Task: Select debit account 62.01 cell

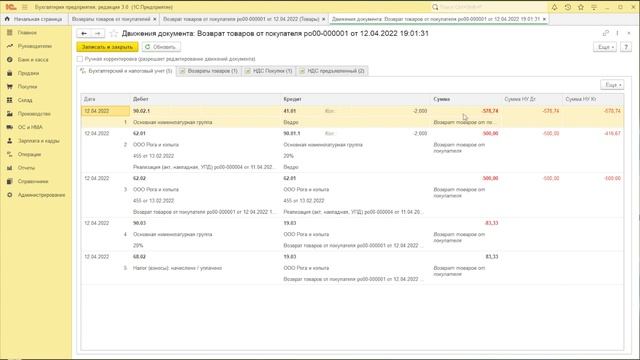Action: 139,133
